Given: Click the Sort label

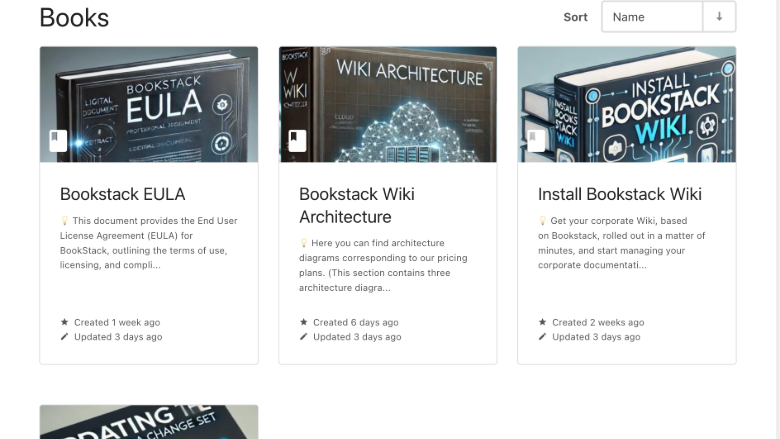Looking at the screenshot, I should pos(576,17).
